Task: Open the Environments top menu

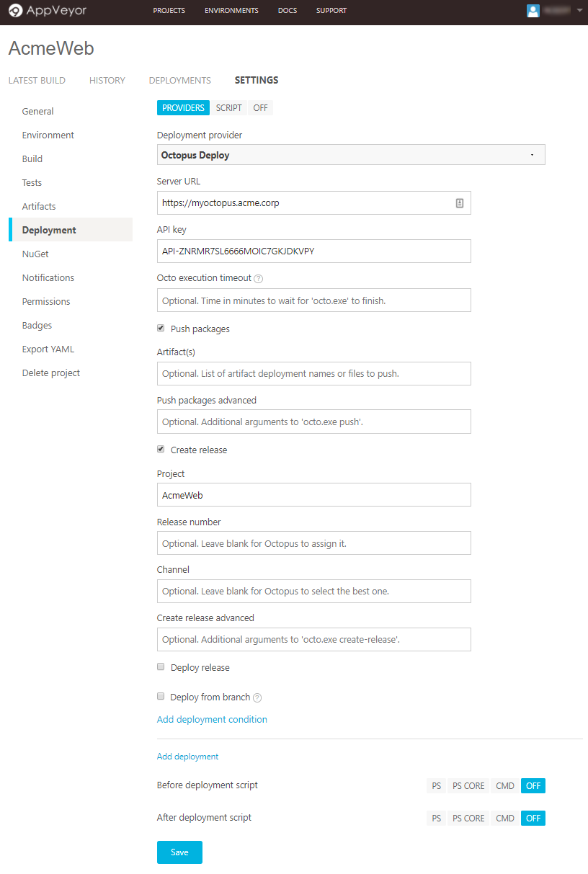Action: (231, 11)
